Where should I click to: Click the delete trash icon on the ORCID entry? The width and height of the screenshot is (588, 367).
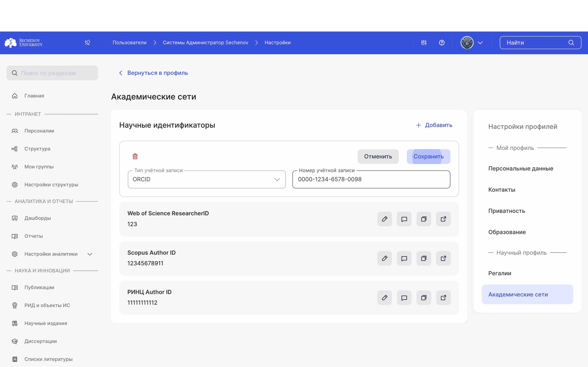tap(135, 156)
